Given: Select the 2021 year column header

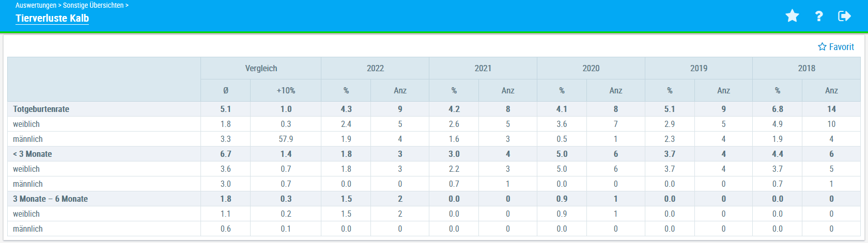Looking at the screenshot, I should 483,68.
